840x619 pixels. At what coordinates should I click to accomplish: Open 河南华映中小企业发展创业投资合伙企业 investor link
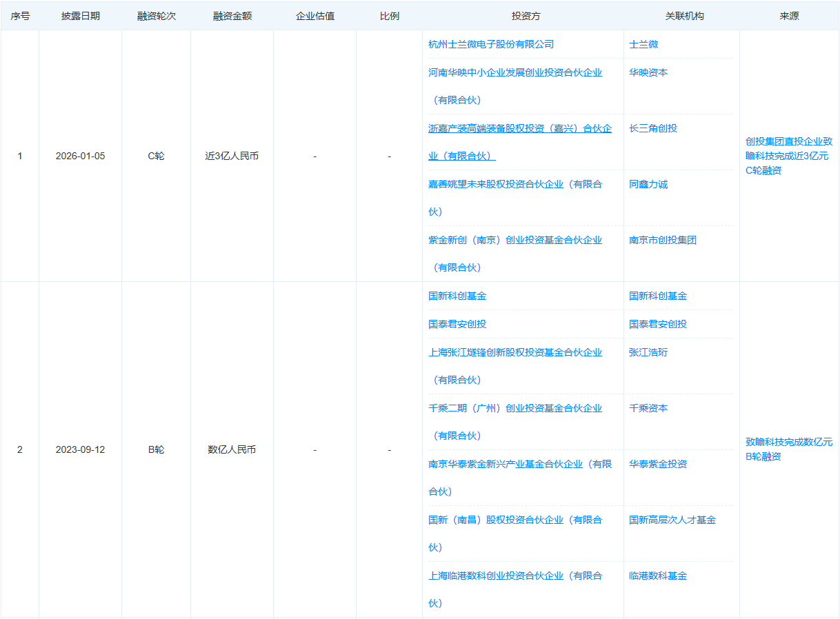click(514, 72)
